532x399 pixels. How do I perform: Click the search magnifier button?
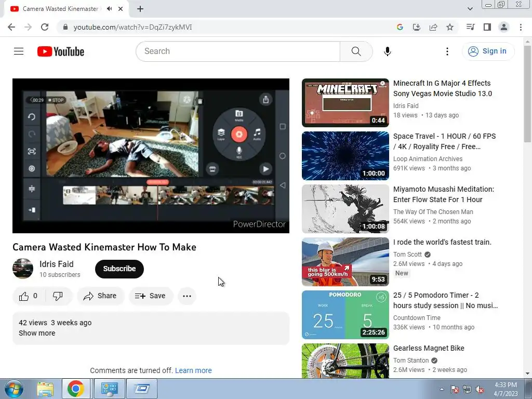tap(356, 51)
